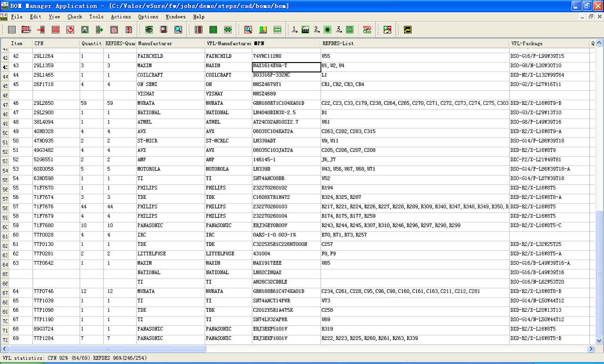Screen dimensions: 604x364
Task: Click the factory icon after step 1
Action: (305, 30)
